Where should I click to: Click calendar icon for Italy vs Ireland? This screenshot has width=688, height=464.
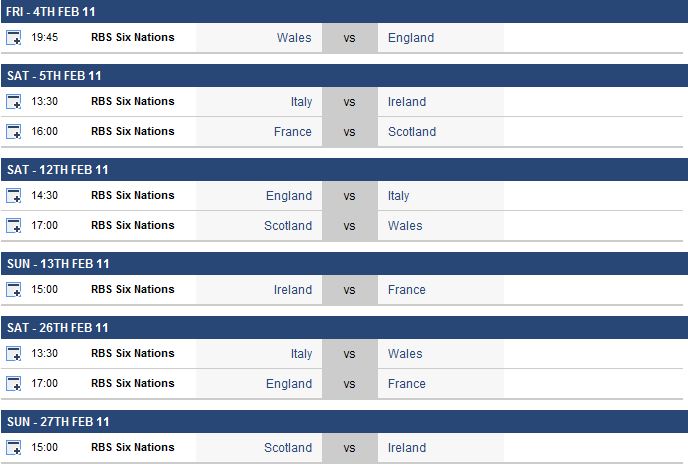[14, 102]
